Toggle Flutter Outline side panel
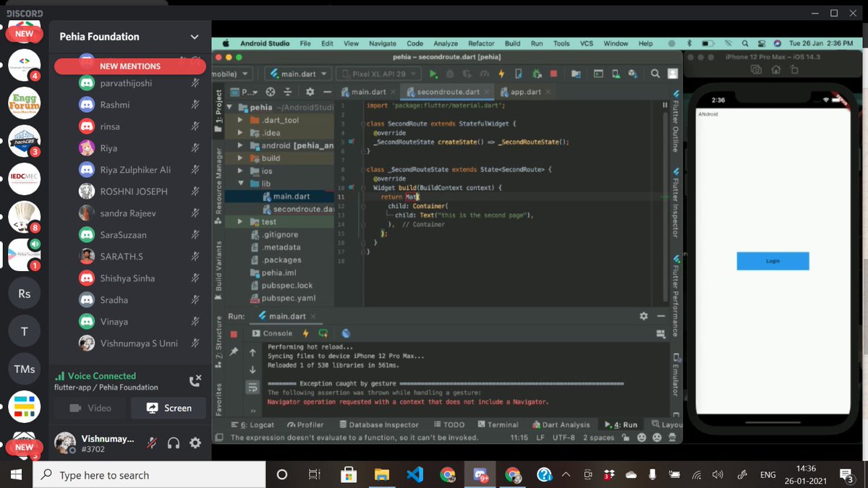The height and width of the screenshot is (488, 868). (x=676, y=121)
